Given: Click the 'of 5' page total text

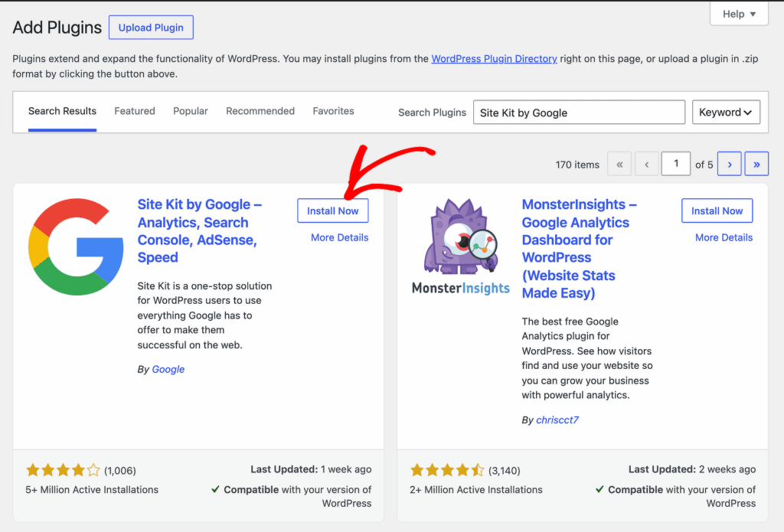Looking at the screenshot, I should [704, 165].
